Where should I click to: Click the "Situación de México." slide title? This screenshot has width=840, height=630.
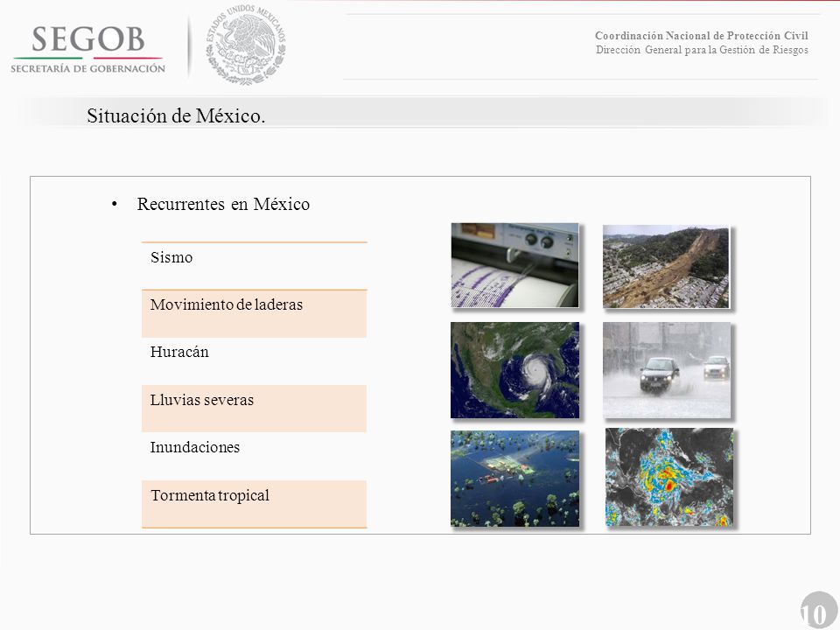point(176,115)
